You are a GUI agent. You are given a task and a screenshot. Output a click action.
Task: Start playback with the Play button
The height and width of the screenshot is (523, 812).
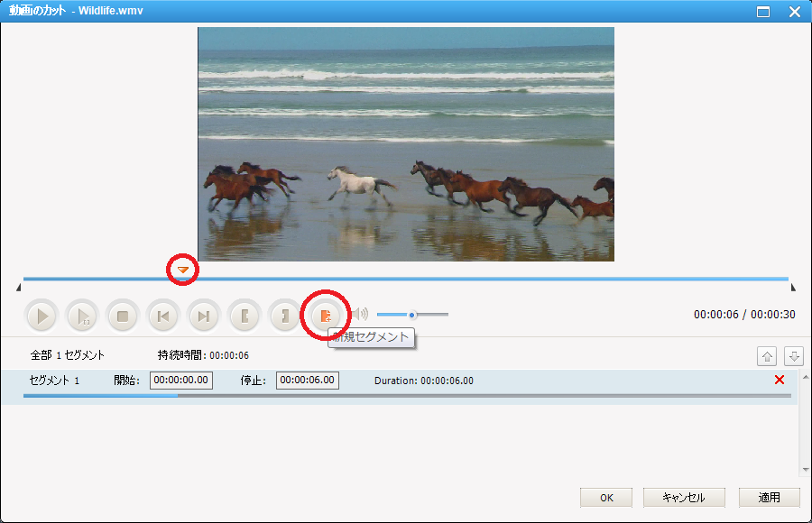point(42,316)
